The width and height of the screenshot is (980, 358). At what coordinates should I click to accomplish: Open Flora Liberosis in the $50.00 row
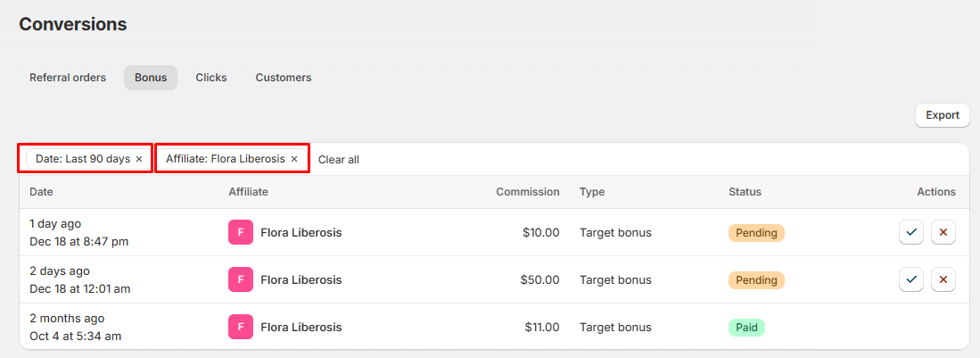301,280
